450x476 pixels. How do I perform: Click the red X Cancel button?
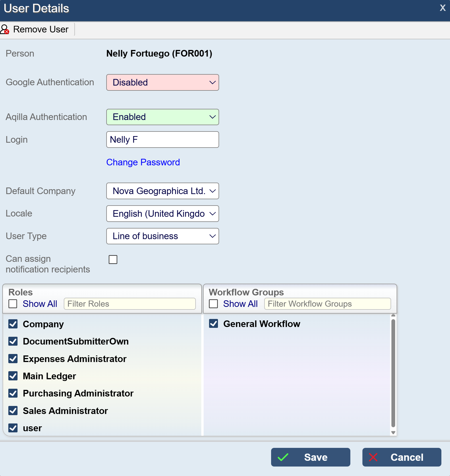point(401,457)
